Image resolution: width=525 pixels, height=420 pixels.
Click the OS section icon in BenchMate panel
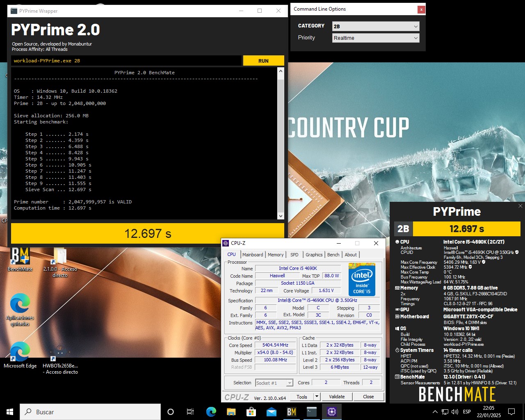(x=397, y=329)
